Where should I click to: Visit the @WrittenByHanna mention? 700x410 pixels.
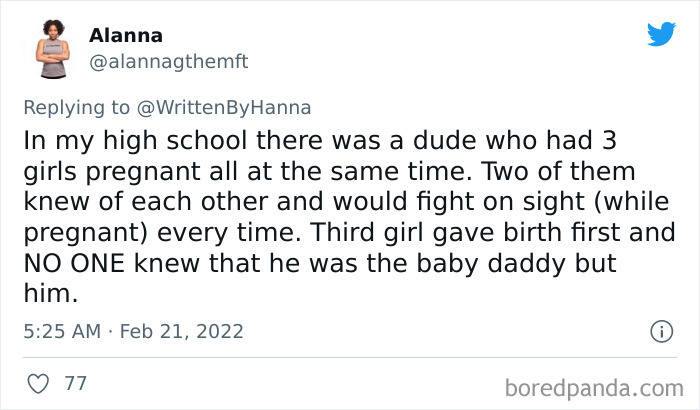222,106
